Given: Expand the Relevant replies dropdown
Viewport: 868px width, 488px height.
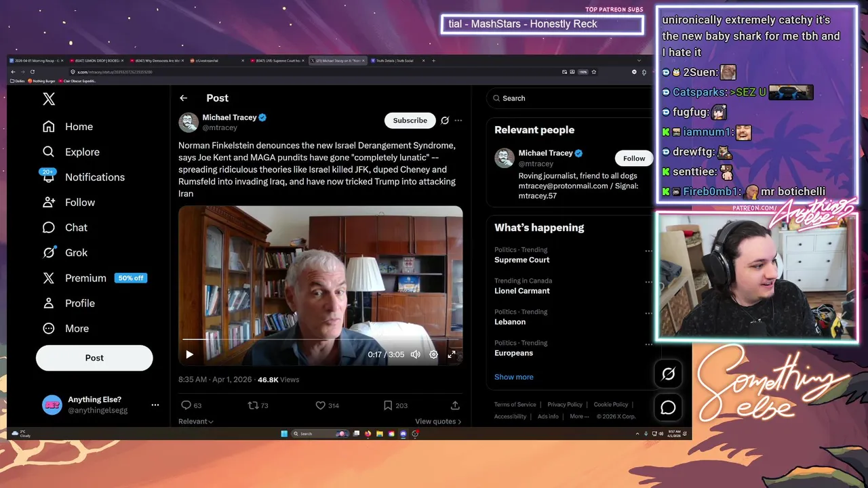Looking at the screenshot, I should 196,421.
